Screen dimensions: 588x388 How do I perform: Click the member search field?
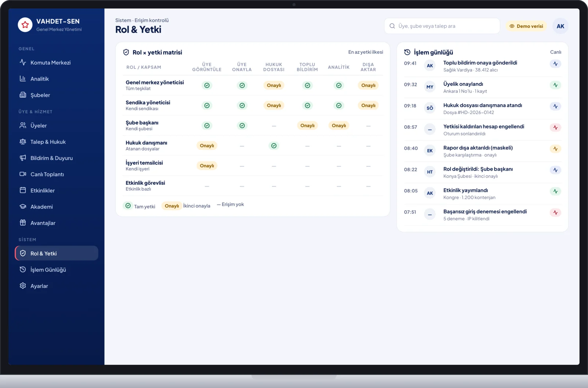442,26
